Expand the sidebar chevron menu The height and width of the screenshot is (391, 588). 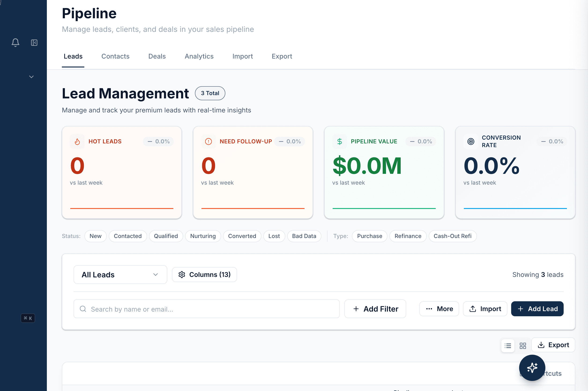(31, 77)
